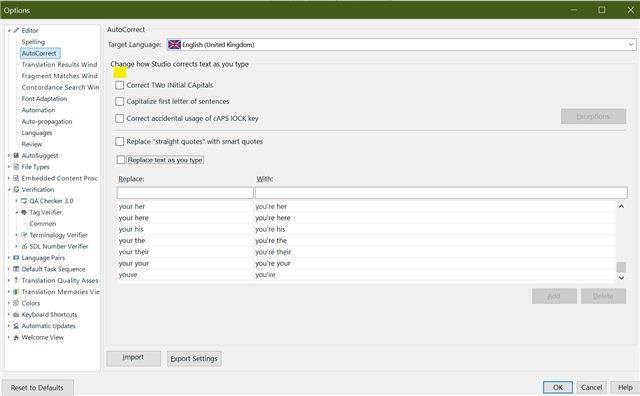This screenshot has width=640, height=396.
Task: Click the Replace input field
Action: click(185, 193)
